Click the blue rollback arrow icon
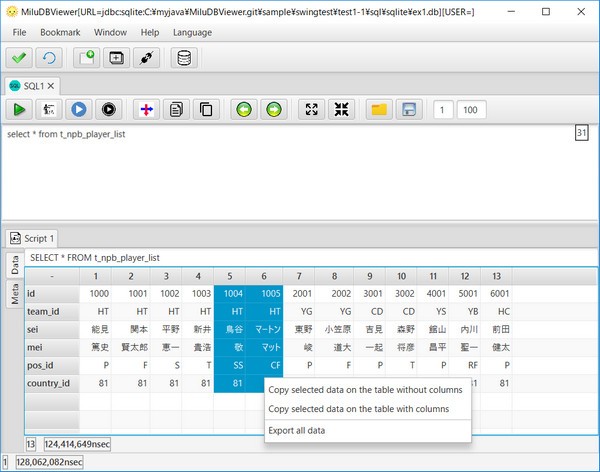The width and height of the screenshot is (600, 472). [x=48, y=57]
